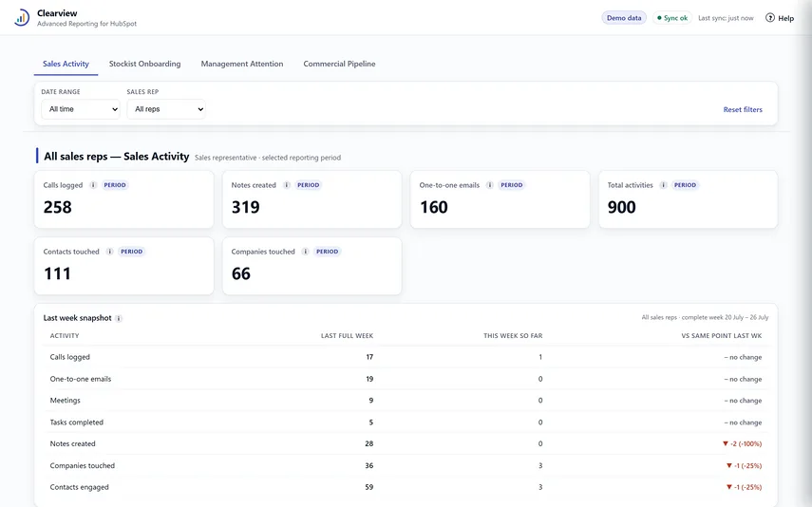Select the Notes created table row label

click(x=72, y=443)
